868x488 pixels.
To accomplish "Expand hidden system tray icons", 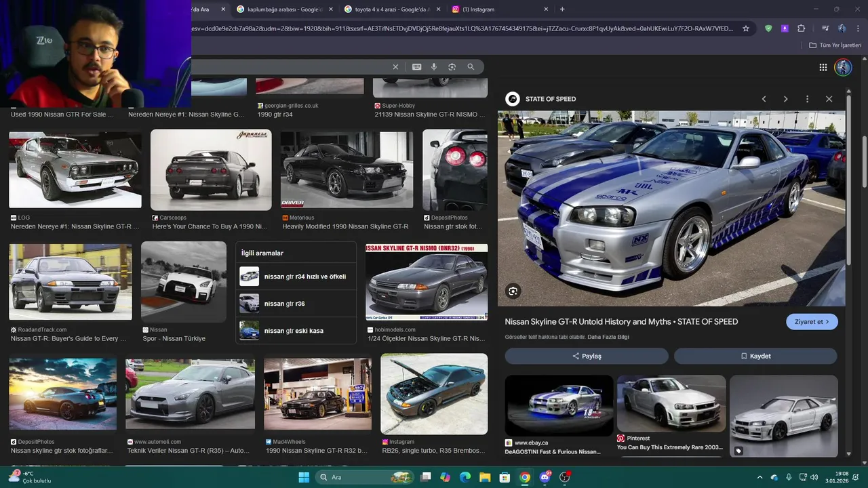I will pos(759,477).
